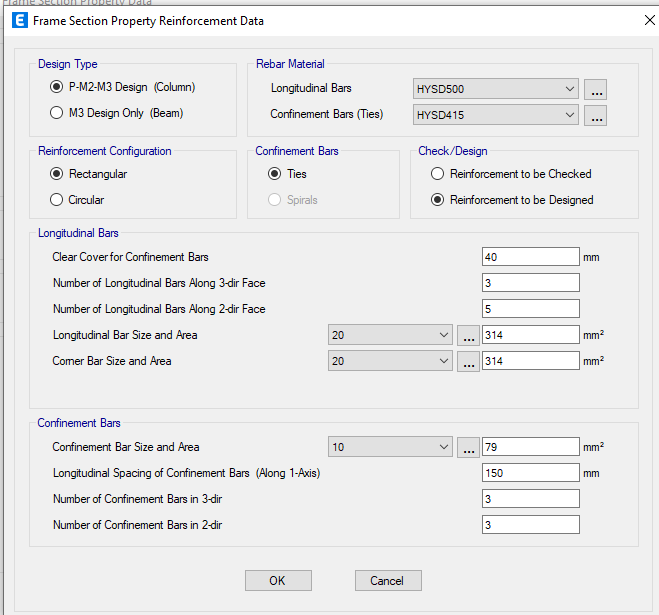Close the Reinforcement Data dialog
The height and width of the screenshot is (615, 659).
click(649, 20)
